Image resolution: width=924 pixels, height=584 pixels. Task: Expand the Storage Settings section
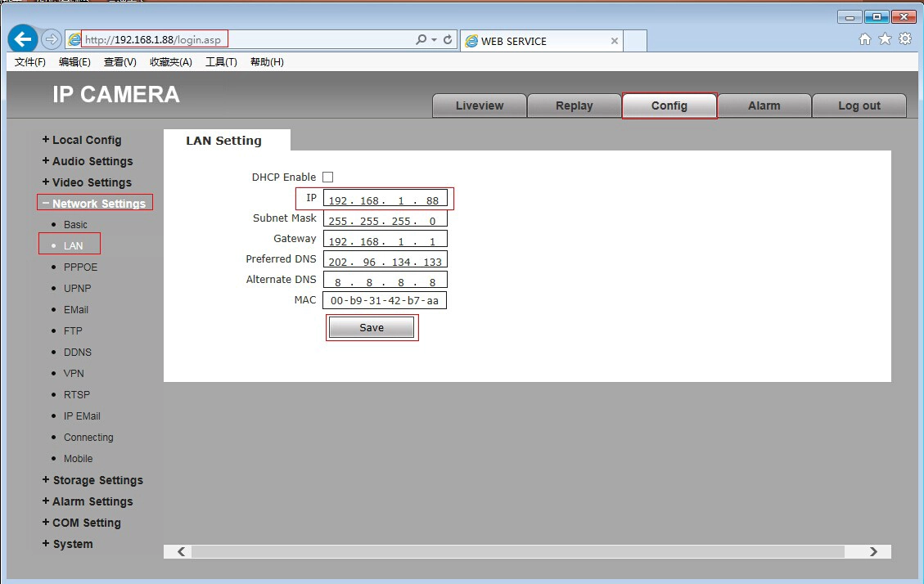click(92, 480)
